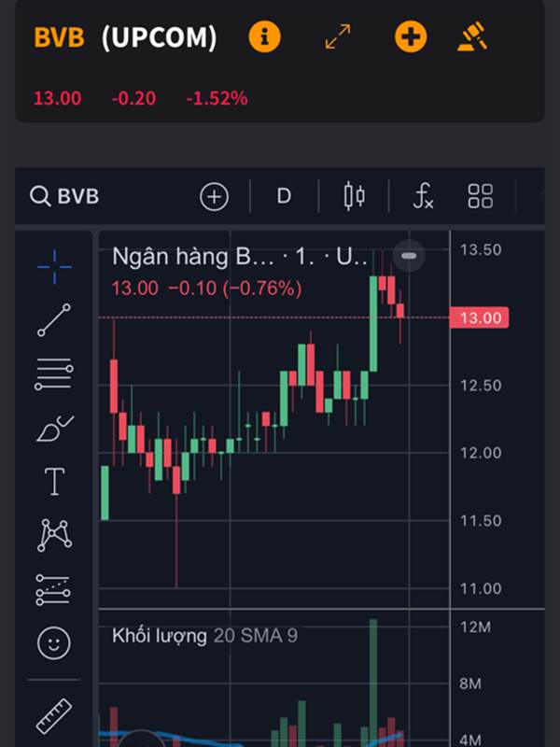Open the emoji sticker tool

pos(54,643)
